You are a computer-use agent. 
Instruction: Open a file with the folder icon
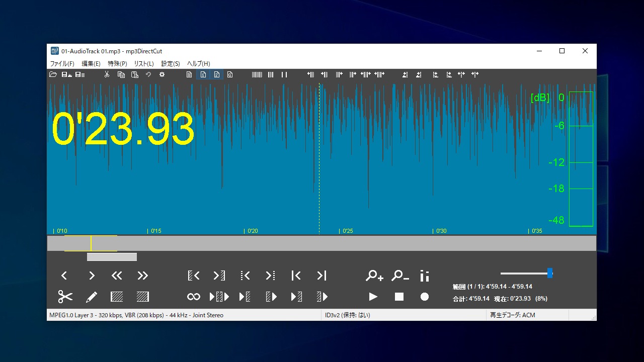[53, 74]
